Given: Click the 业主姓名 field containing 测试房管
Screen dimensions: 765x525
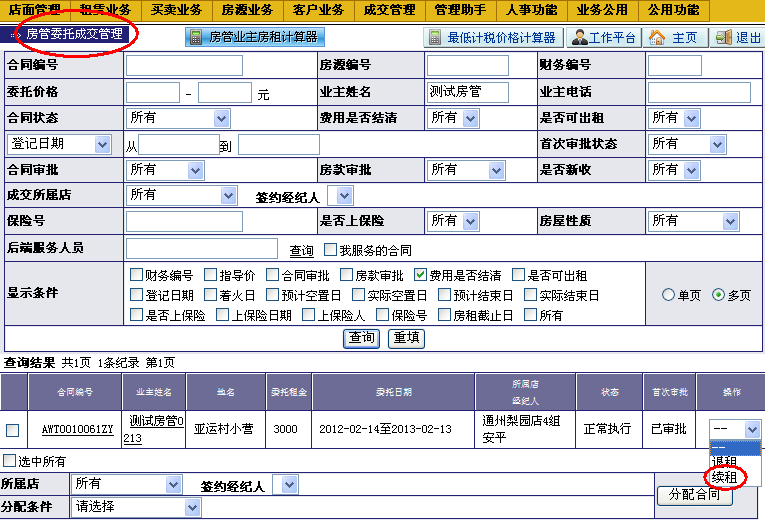Looking at the screenshot, I should click(467, 92).
